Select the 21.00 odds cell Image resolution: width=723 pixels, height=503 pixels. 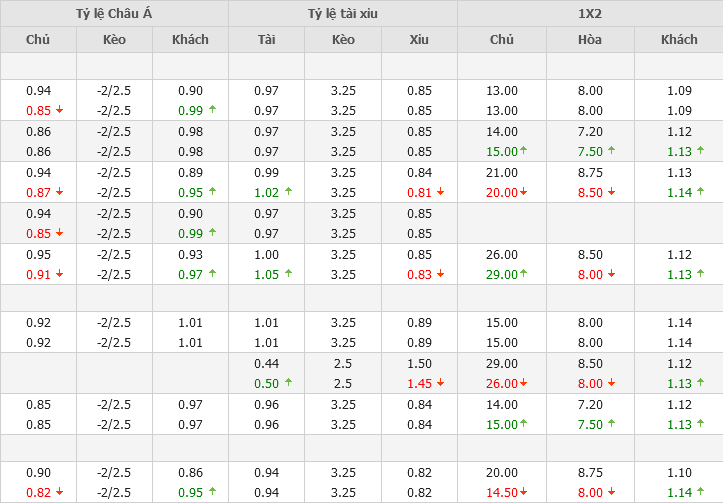click(502, 172)
